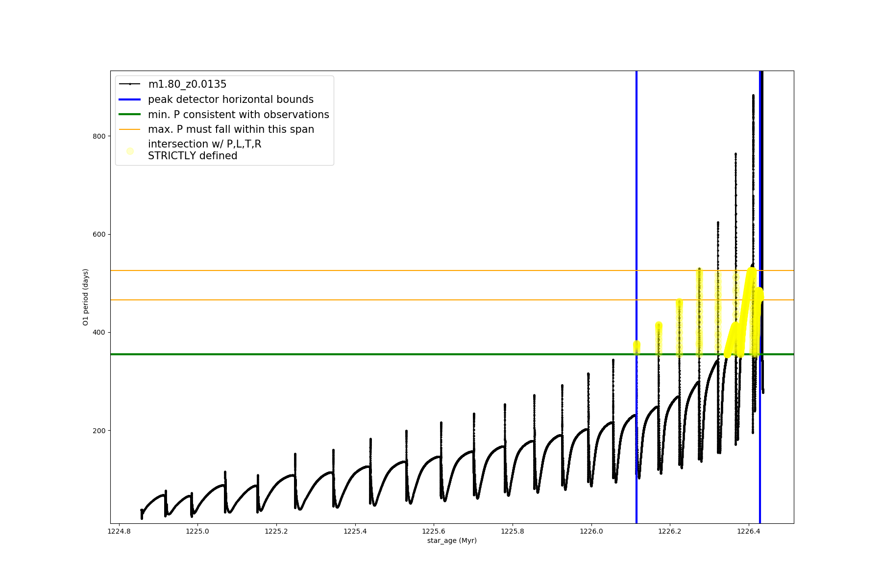Image resolution: width=882 pixels, height=588 pixels.
Task: Click the 'O1 period (days)' y-axis label
Action: [86, 297]
